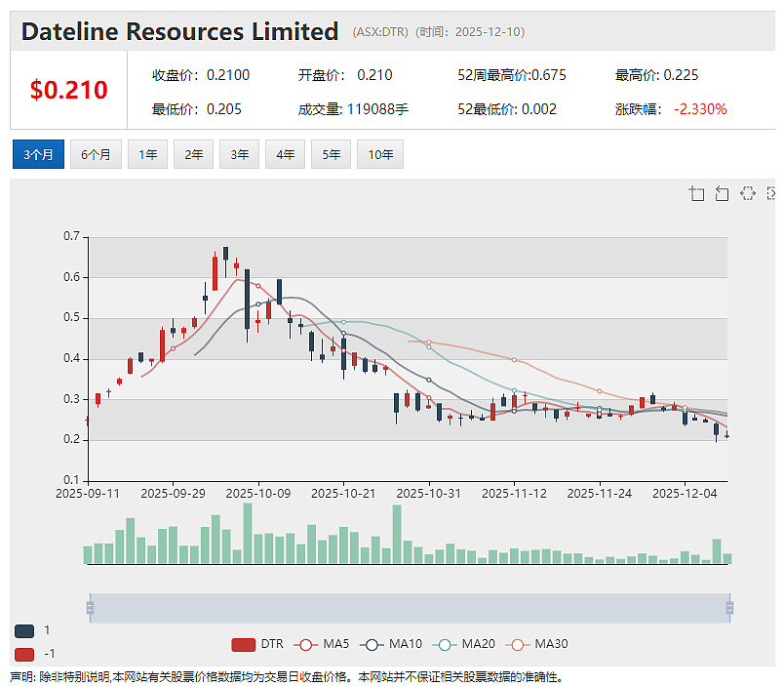Viewport: 784px width, 686px height.
Task: Click the 2025-10-09 axis date label
Action: click(258, 494)
